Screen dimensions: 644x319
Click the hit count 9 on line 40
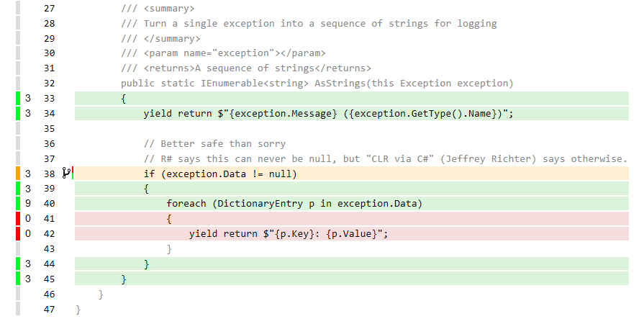pos(27,204)
